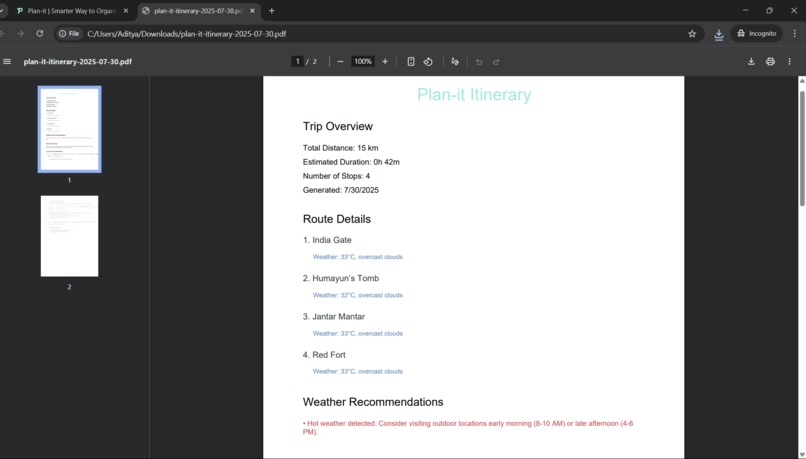Close the plan-it-itinerary PDF tab
806x459 pixels.
(252, 11)
